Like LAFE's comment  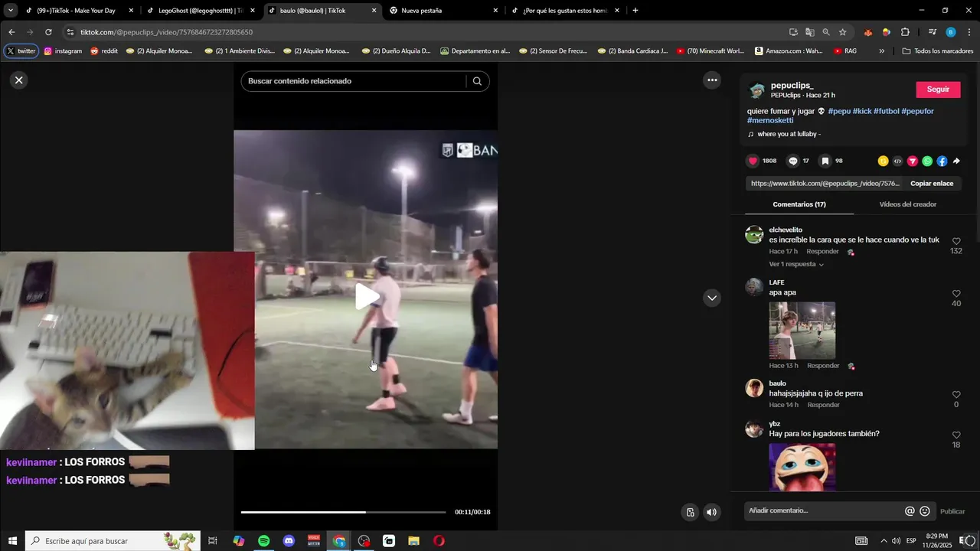pyautogui.click(x=956, y=294)
